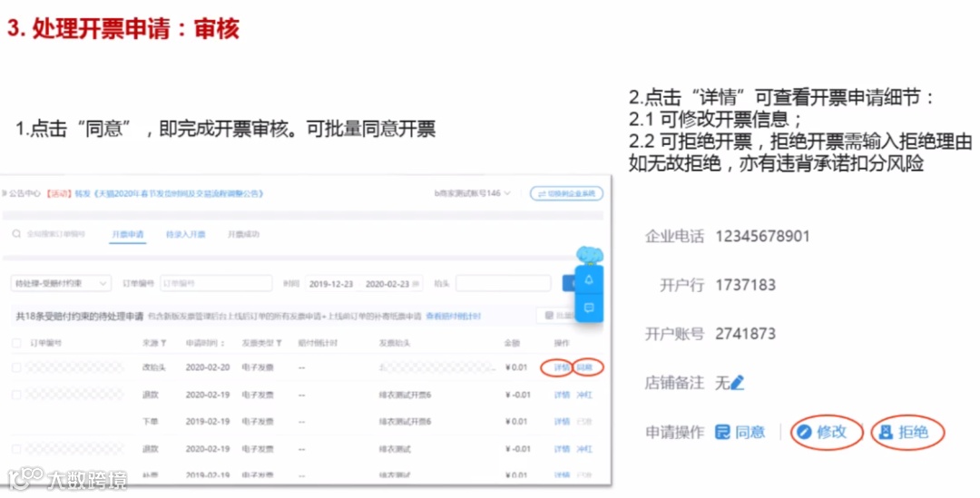Tick the checkbox of the 退款 绯衣测试开票6 row

click(x=17, y=395)
